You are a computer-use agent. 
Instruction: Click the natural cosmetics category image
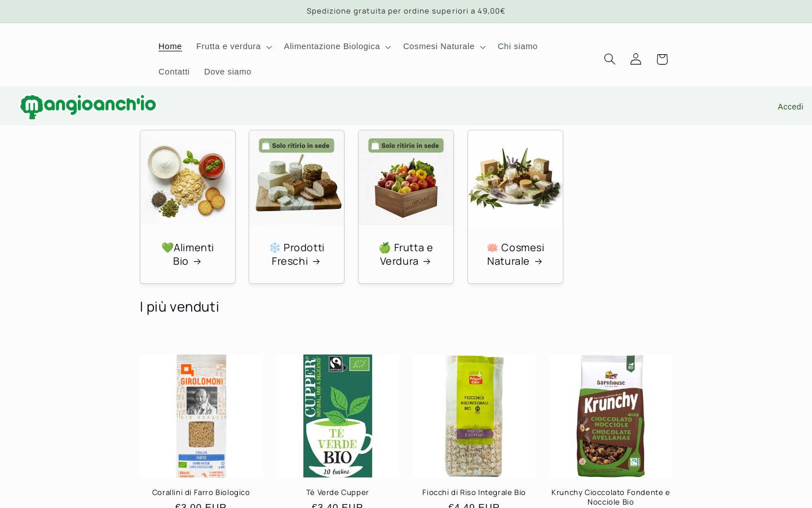click(x=515, y=178)
